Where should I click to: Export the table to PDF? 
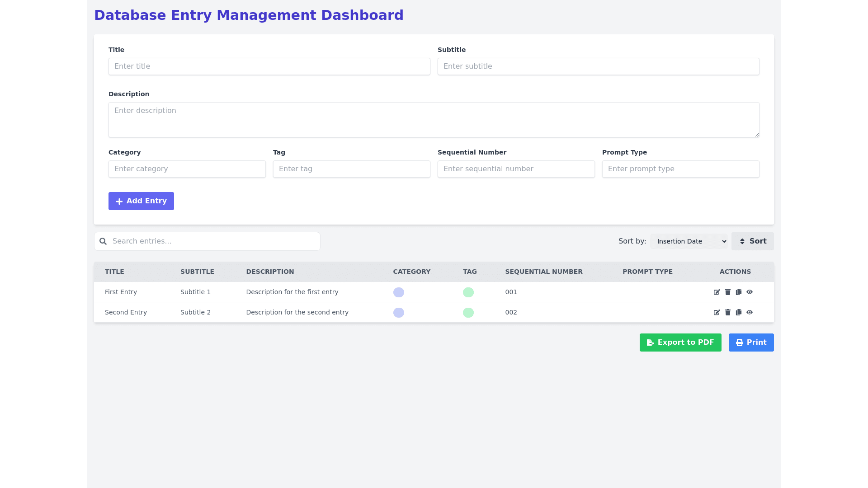680,343
